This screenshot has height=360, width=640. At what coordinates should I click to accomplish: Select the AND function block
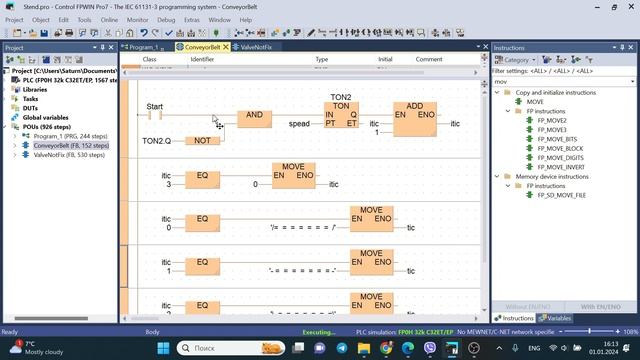click(254, 119)
